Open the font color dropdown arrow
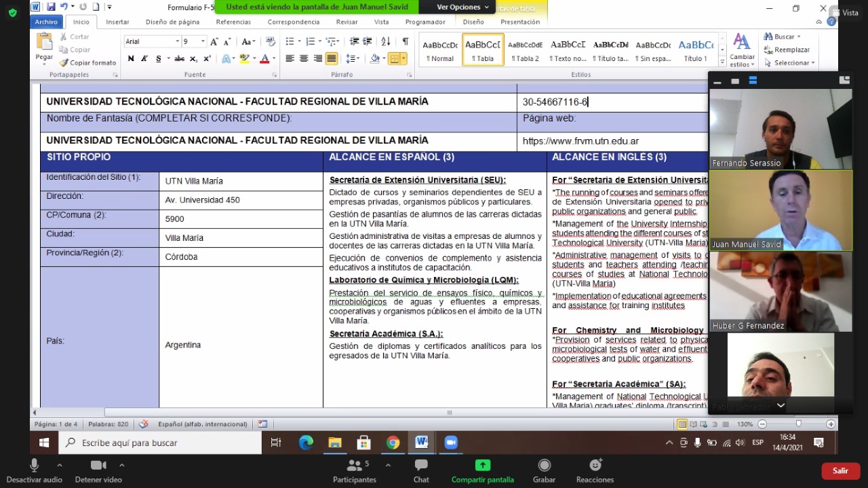Viewport: 868px width, 488px height. coord(273,58)
